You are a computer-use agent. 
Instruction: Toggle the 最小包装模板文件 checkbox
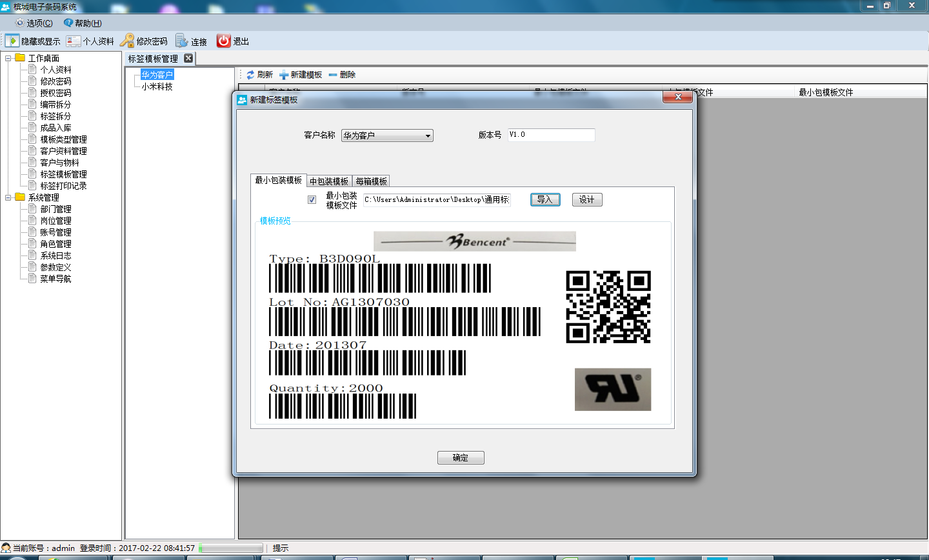point(312,200)
